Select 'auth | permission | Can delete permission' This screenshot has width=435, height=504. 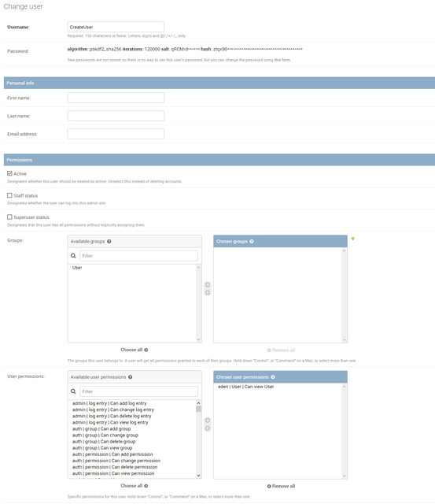(115, 467)
